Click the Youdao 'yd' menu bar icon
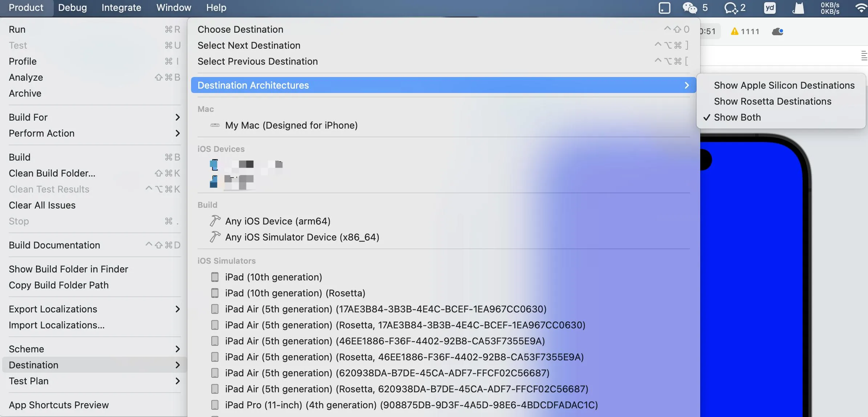The image size is (868, 417). (x=770, y=8)
